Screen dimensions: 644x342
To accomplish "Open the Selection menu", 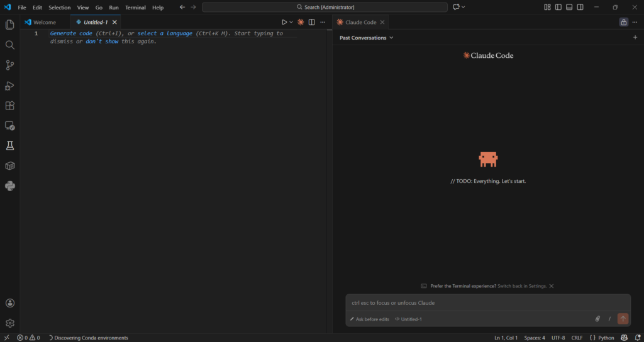I will click(60, 8).
